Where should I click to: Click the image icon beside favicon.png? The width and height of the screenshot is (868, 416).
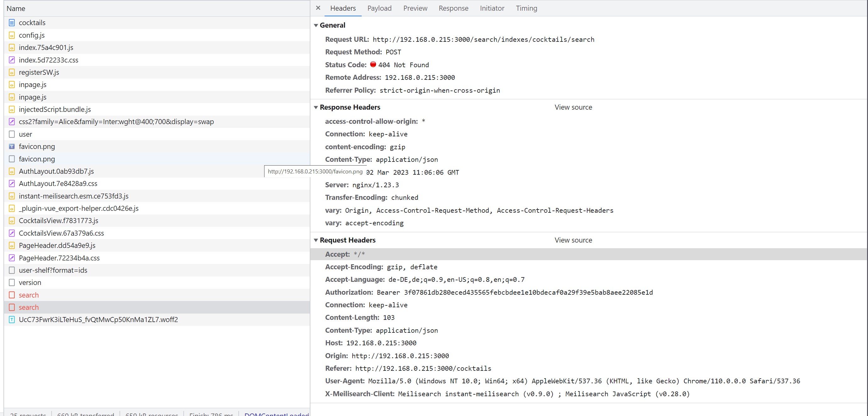click(x=12, y=146)
